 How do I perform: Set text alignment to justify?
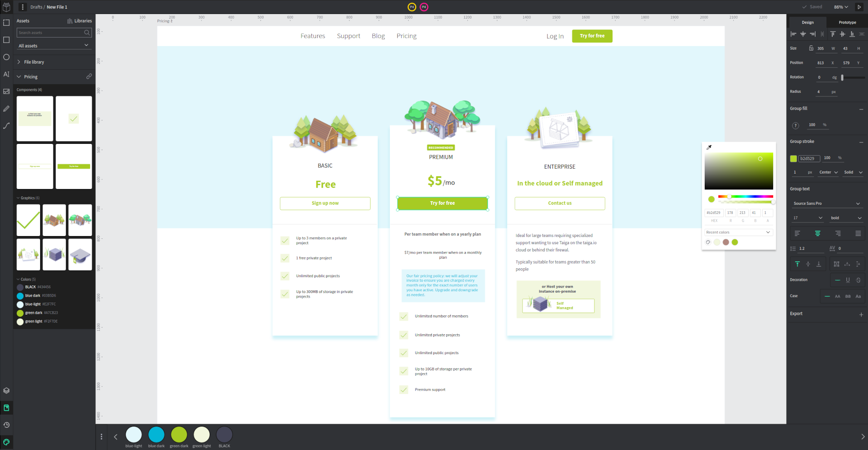pos(858,233)
